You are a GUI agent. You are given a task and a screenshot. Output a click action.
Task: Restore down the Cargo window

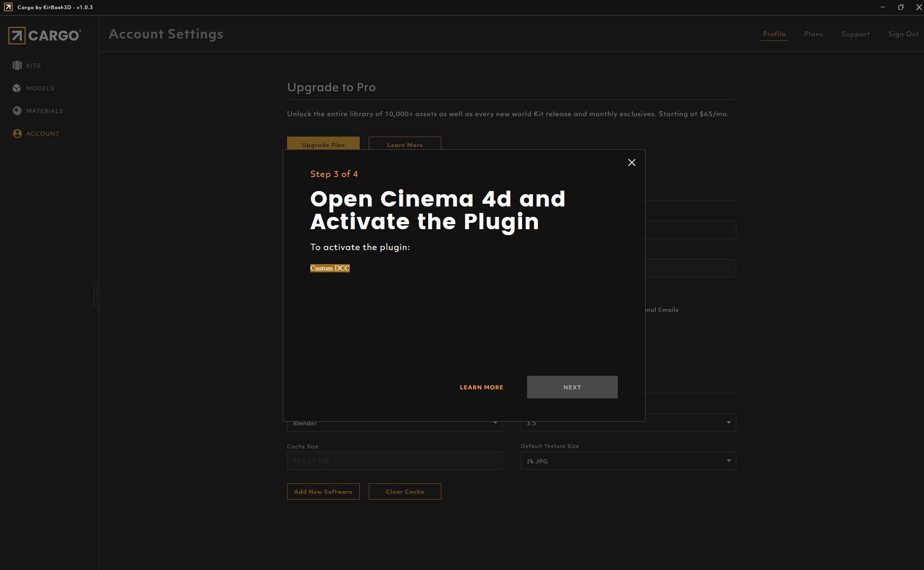[901, 7]
